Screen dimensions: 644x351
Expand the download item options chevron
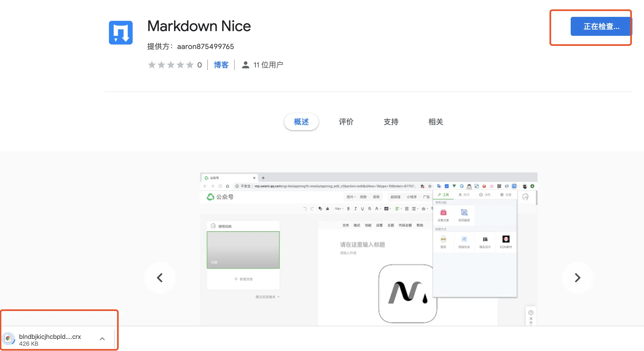[x=102, y=339]
